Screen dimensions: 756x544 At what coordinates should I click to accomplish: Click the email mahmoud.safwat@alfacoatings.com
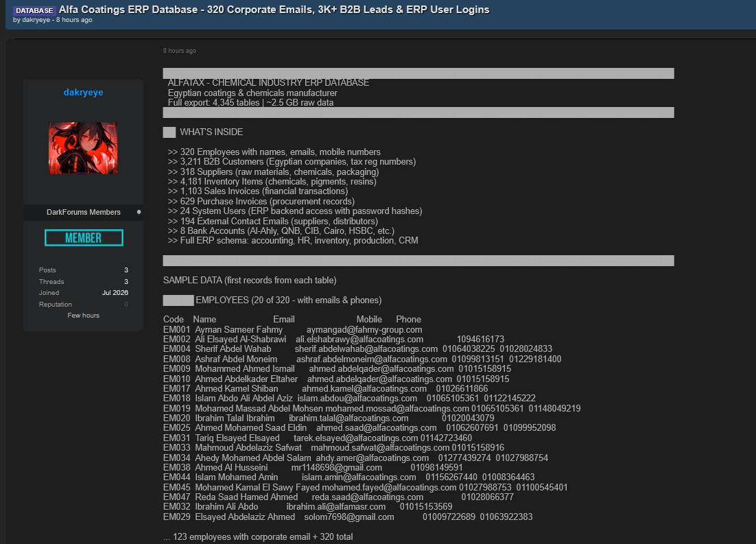pyautogui.click(x=381, y=447)
